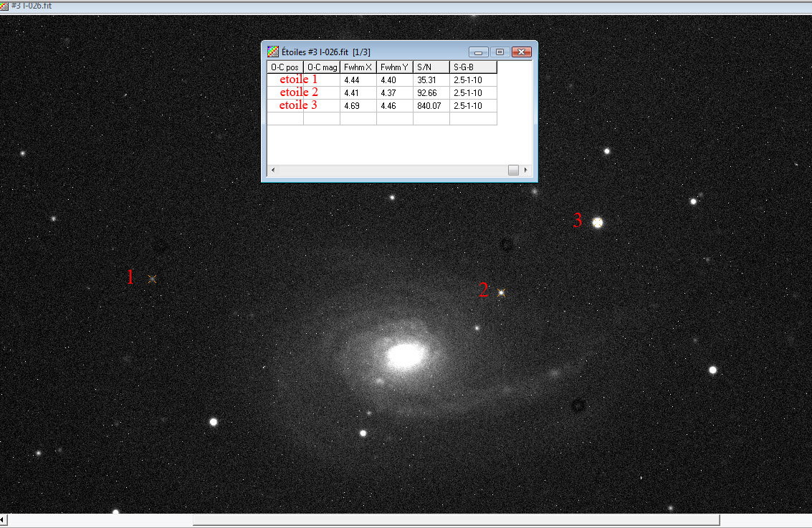
Task: Click the right arrow of the Étoiles table scrollbar
Action: click(x=526, y=170)
